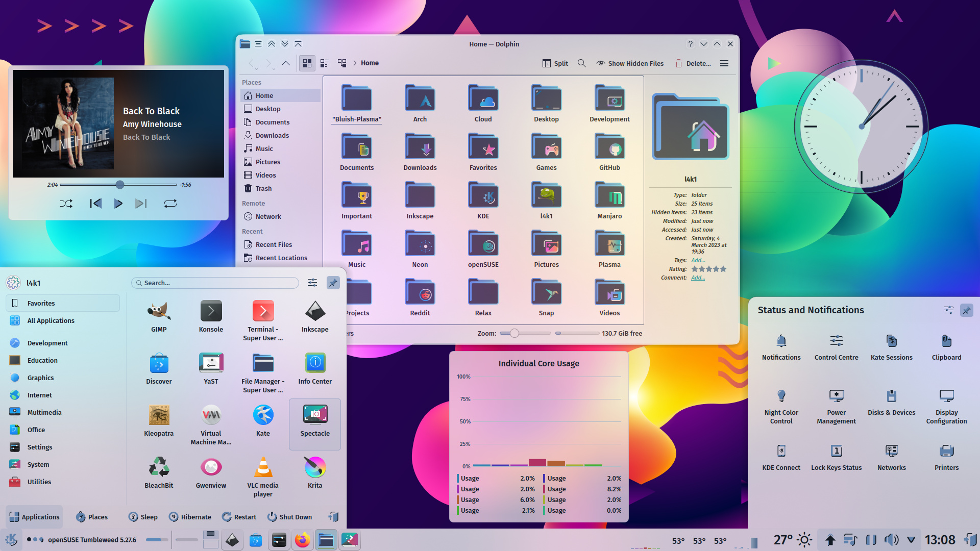Image resolution: width=980 pixels, height=551 pixels.
Task: Open Recent Files in Dolphin sidebar
Action: tap(280, 244)
